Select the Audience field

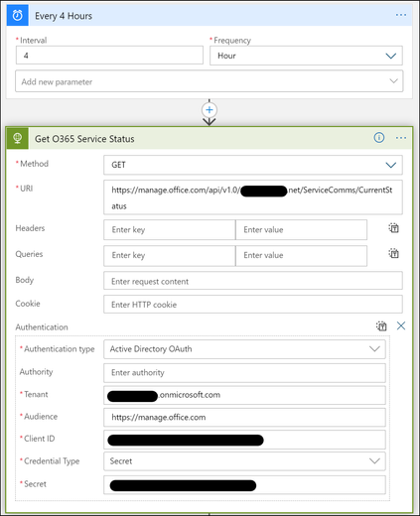pos(244,418)
